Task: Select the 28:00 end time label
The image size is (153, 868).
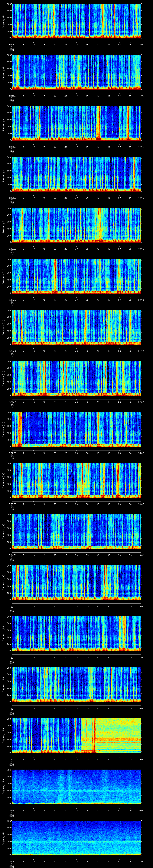Action: (141, 708)
